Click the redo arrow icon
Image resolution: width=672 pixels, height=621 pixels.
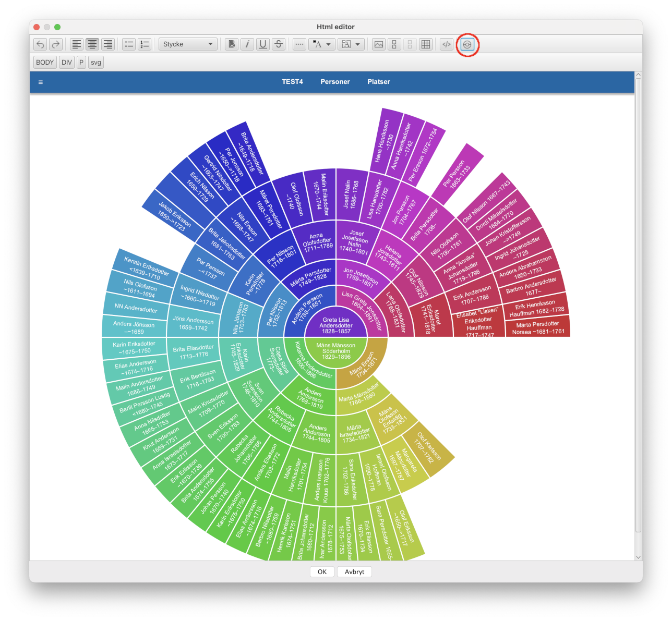(56, 44)
